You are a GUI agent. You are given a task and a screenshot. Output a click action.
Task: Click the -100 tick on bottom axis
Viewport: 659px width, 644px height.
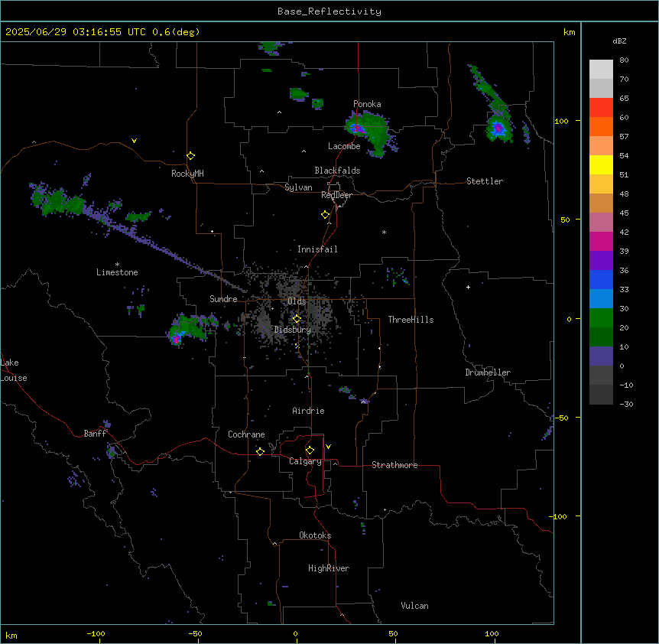pos(96,633)
